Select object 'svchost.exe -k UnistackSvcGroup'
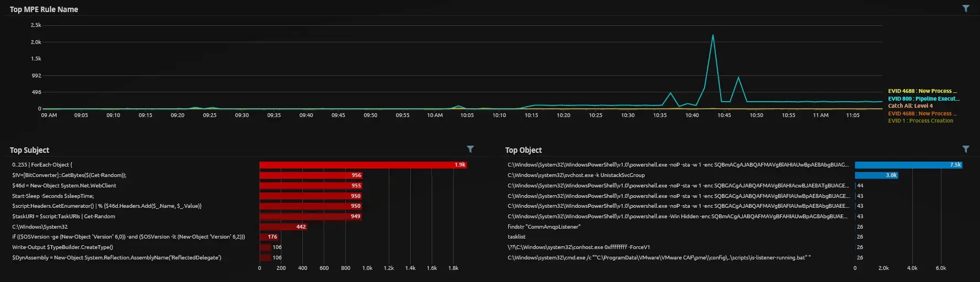 pyautogui.click(x=576, y=175)
